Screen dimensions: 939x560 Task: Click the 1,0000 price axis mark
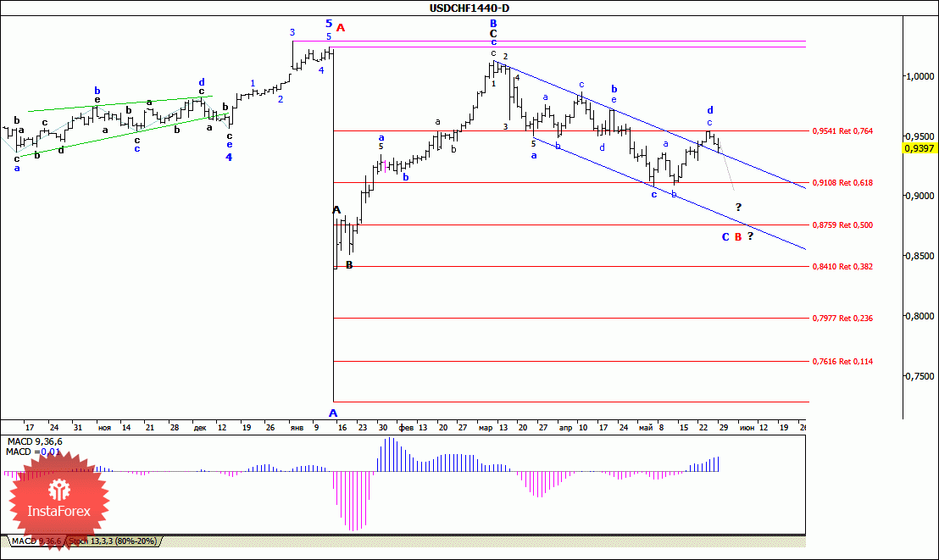pos(920,76)
